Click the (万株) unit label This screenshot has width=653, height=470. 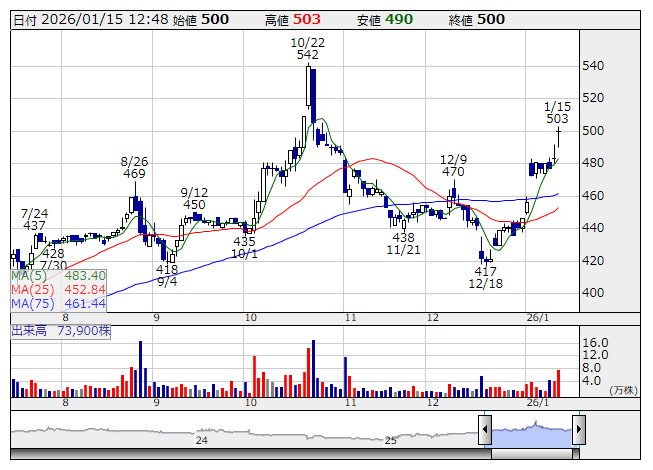[623, 390]
